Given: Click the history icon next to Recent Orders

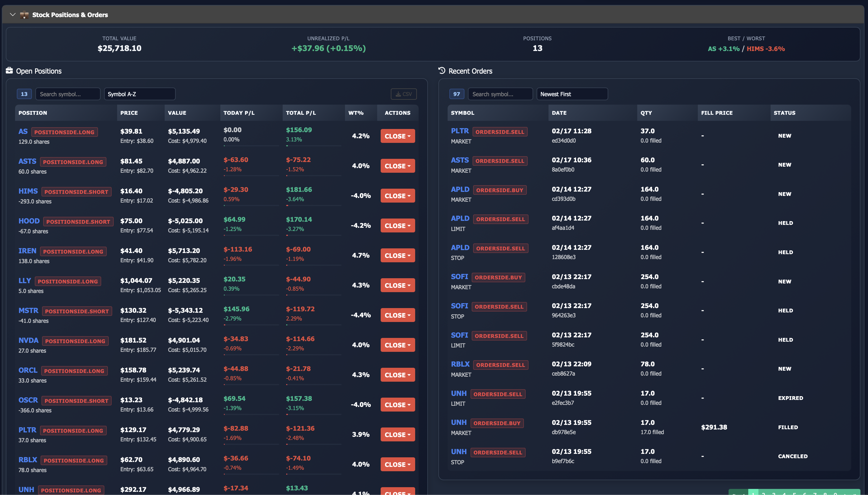Looking at the screenshot, I should point(442,70).
